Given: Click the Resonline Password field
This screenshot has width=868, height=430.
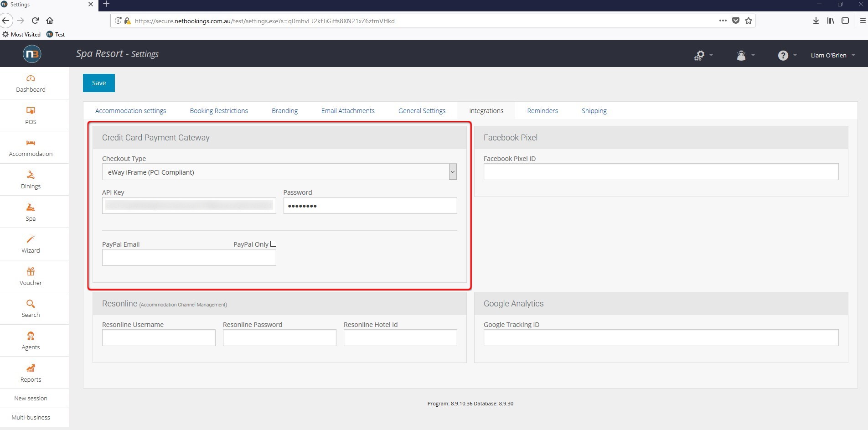Looking at the screenshot, I should tap(279, 337).
